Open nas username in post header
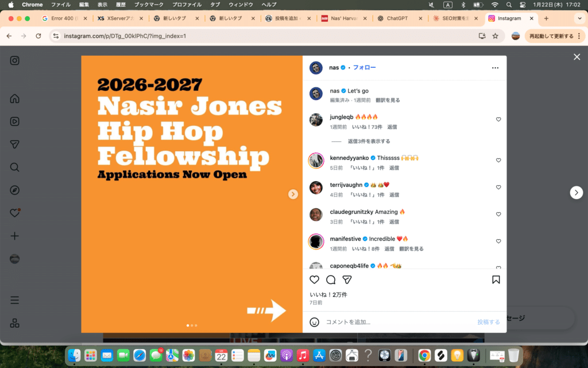 coord(334,68)
